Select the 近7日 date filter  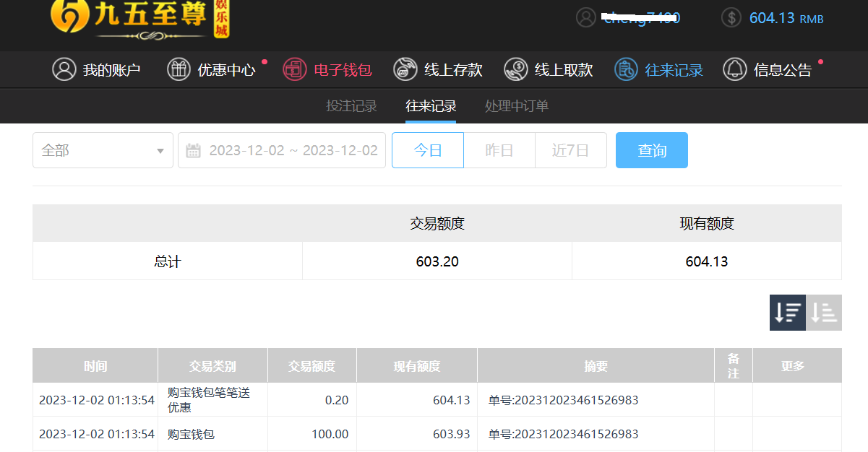[571, 150]
